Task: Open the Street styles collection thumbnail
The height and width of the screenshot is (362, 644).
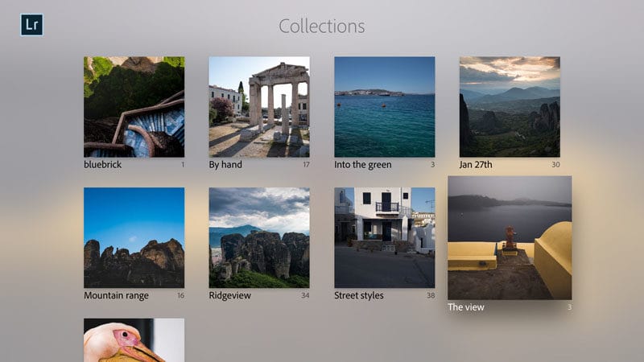Action: (x=384, y=237)
